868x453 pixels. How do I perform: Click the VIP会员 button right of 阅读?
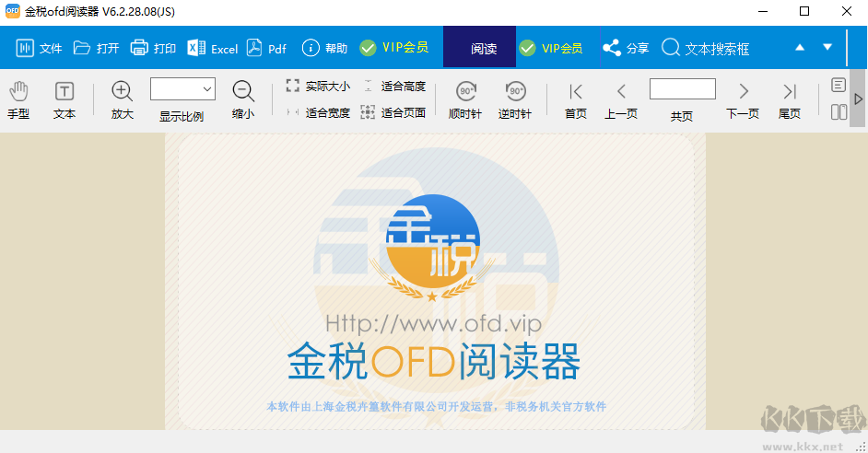coord(551,48)
